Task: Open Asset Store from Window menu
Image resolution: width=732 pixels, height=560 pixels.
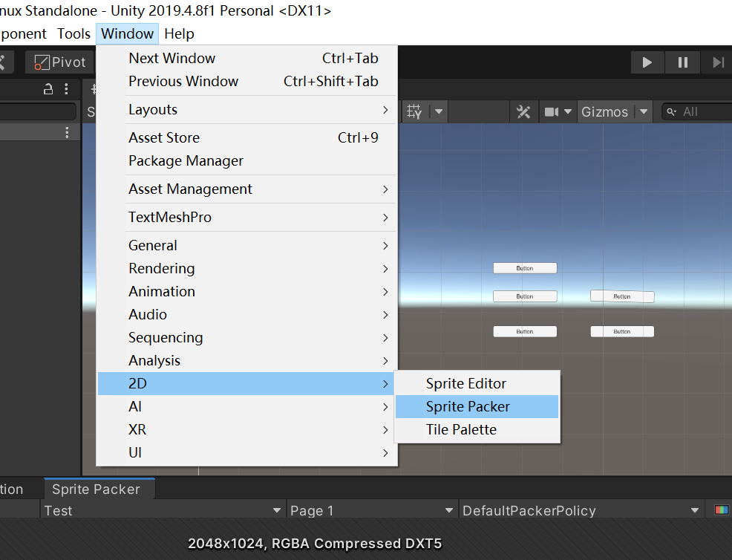Action: pos(247,138)
